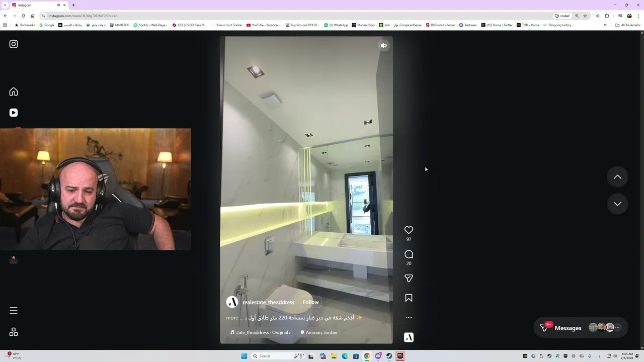Expand hidden bookmarks overflow chevron

click(x=605, y=25)
